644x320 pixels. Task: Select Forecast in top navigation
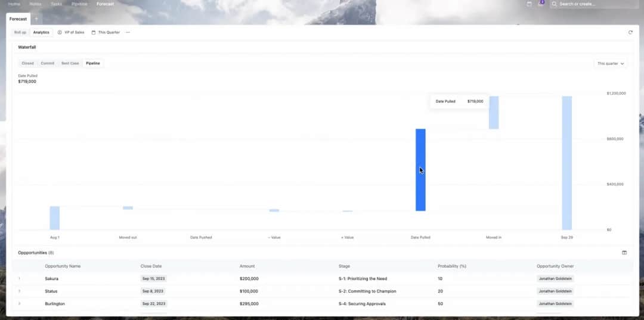pos(105,4)
